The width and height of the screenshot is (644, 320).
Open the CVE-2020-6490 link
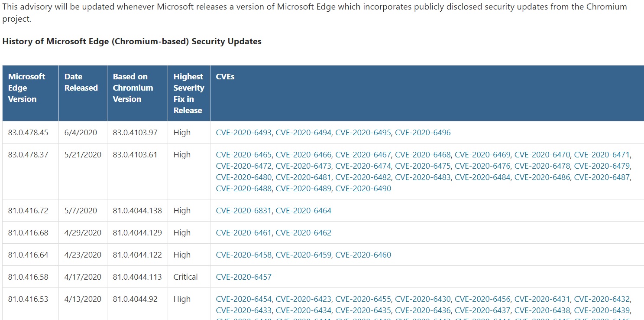(363, 189)
